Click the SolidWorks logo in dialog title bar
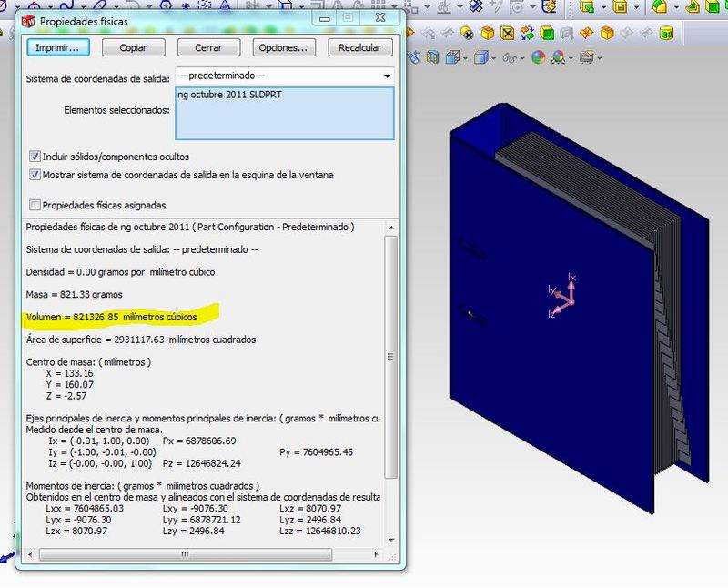Screen dimensions: 728x588 [29, 20]
